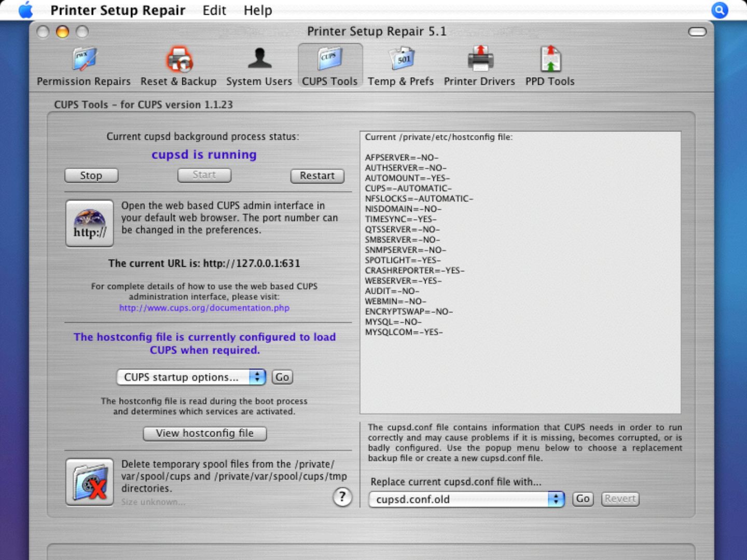The width and height of the screenshot is (747, 560).
Task: Click View hostconfig file button
Action: click(x=205, y=433)
